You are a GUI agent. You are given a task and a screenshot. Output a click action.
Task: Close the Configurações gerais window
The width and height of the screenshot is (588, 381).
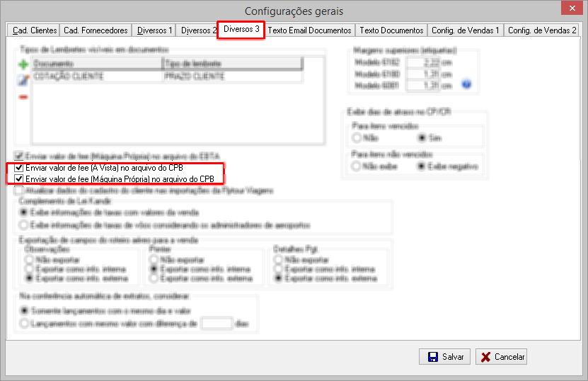(x=572, y=8)
